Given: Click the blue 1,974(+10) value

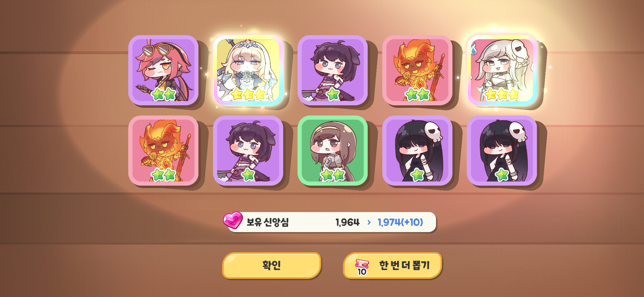Looking at the screenshot, I should tap(400, 222).
